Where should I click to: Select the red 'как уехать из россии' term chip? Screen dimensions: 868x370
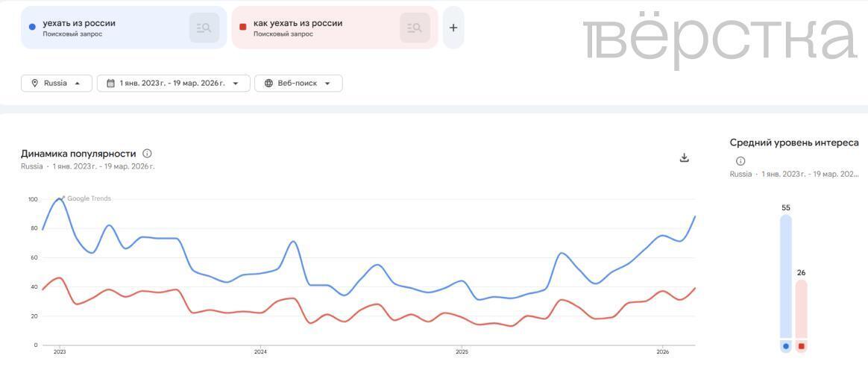pyautogui.click(x=313, y=28)
